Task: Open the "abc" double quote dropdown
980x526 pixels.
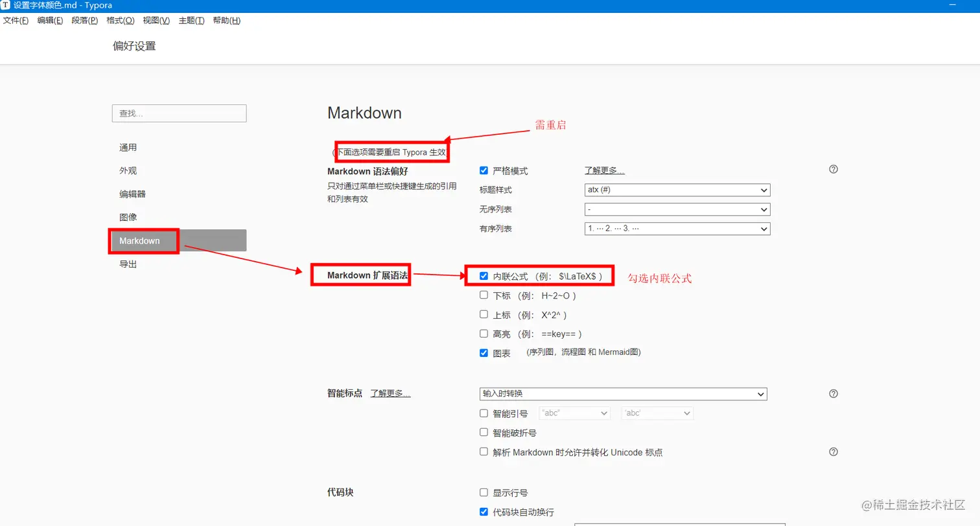Action: (575, 413)
